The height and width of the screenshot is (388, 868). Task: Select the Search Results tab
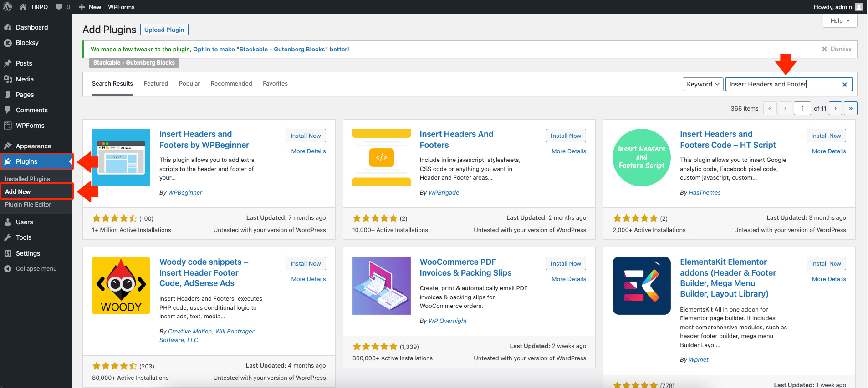[x=112, y=84]
